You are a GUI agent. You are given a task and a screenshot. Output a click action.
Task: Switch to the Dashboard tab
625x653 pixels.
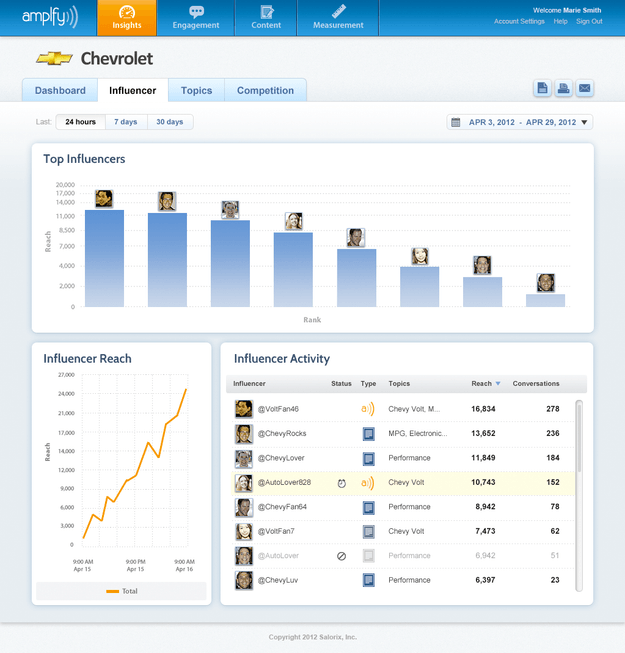pos(60,90)
